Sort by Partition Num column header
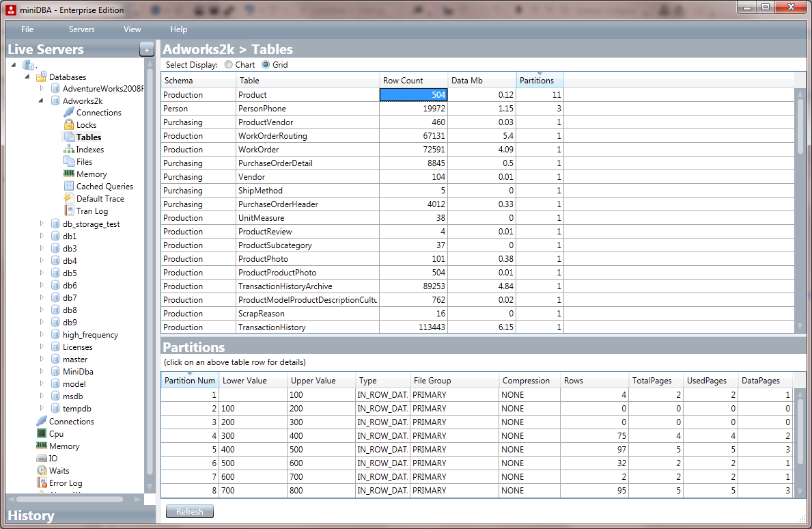Screen dimensions: 812x529 [190, 380]
